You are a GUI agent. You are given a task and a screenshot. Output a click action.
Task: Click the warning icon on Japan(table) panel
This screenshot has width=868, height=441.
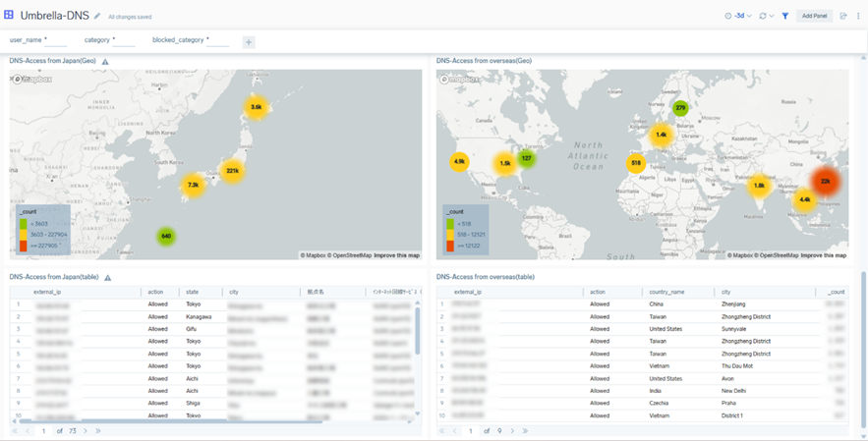106,278
